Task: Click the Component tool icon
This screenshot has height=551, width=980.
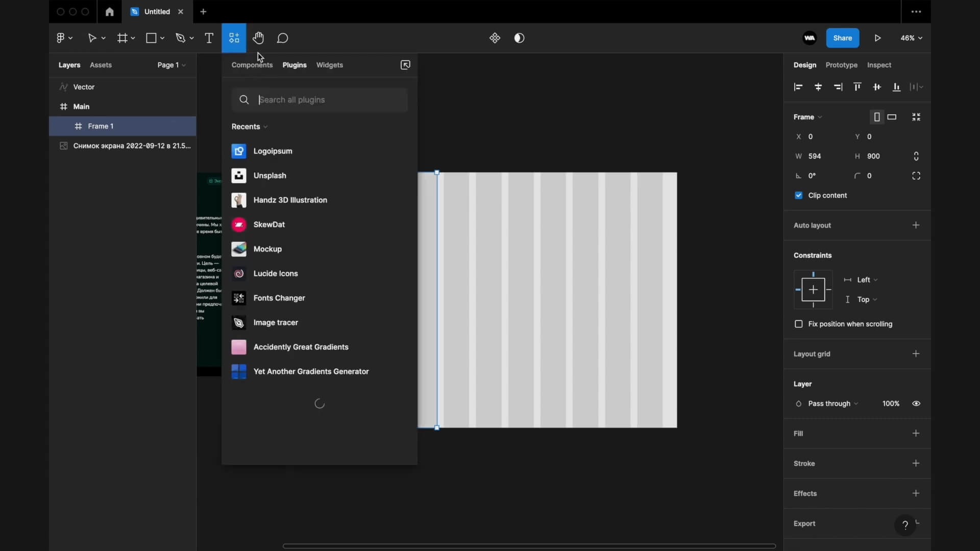Action: (234, 38)
